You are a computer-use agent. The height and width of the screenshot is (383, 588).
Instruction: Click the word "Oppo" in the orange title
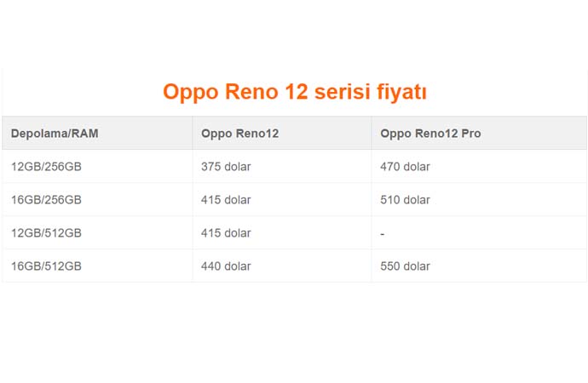click(x=190, y=92)
